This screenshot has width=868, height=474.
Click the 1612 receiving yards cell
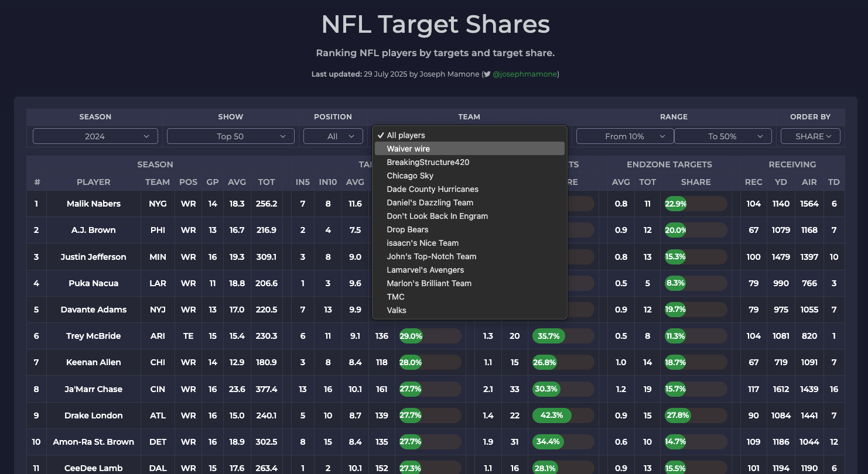(x=781, y=389)
